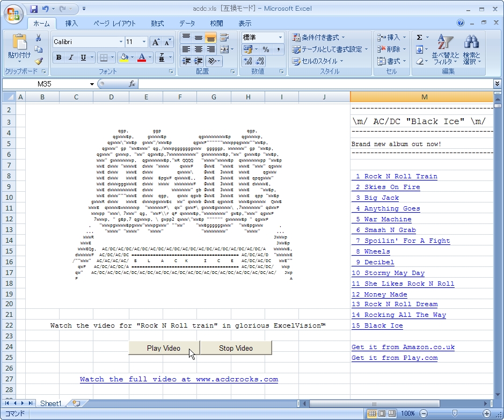The height and width of the screenshot is (420, 504).
Task: Toggle italic formatting
Action: tap(71, 57)
